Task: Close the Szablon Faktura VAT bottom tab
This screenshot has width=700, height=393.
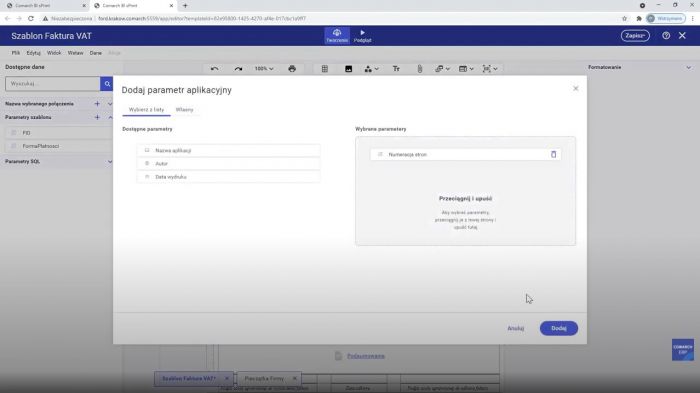Action: point(227,378)
